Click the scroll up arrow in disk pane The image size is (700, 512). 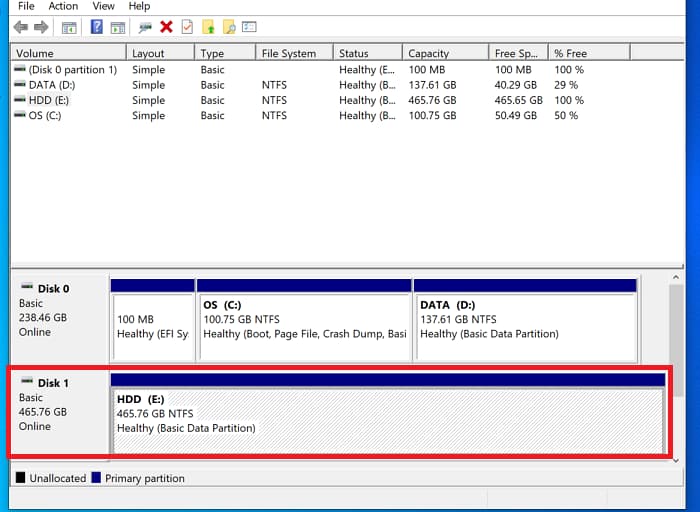(678, 278)
